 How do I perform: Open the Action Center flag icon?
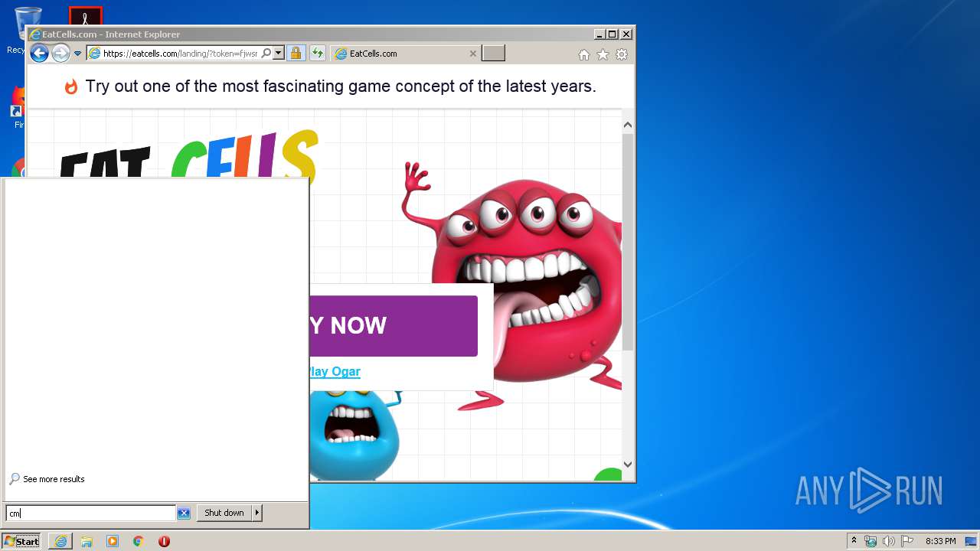pyautogui.click(x=906, y=541)
